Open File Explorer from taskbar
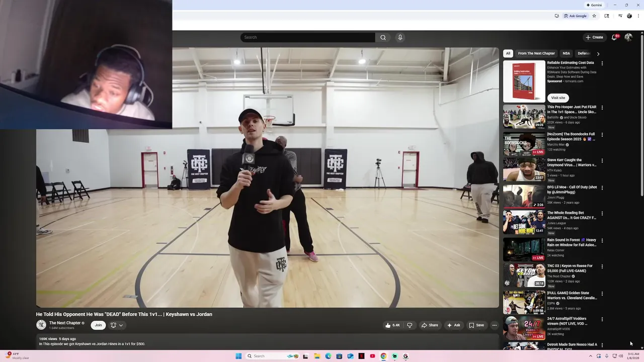 point(317,356)
